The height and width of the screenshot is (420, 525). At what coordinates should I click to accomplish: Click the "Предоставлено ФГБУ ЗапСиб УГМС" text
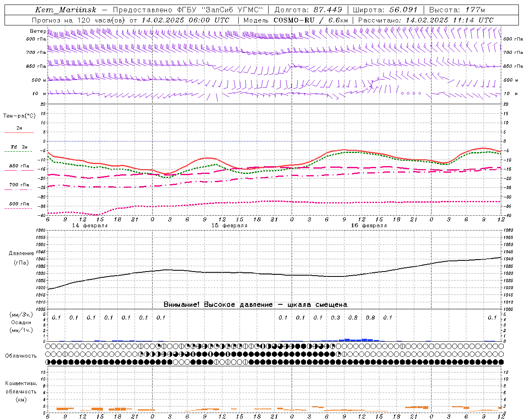coord(187,10)
